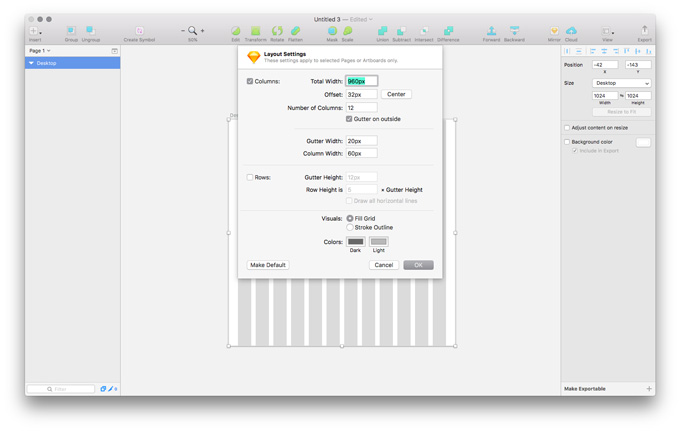The width and height of the screenshot is (680, 431).
Task: Align layers to left edge
Action: pos(593,51)
